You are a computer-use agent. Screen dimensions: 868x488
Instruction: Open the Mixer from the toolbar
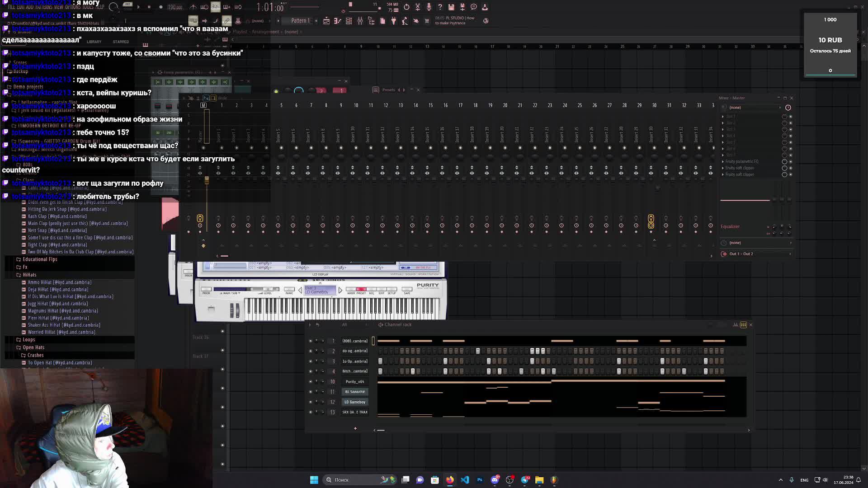tap(360, 21)
